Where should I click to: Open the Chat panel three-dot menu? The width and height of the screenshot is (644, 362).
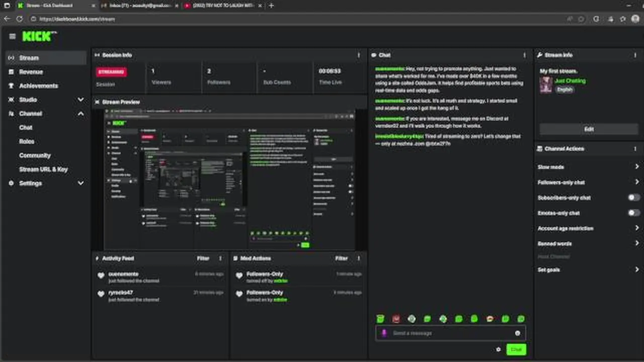pos(524,55)
